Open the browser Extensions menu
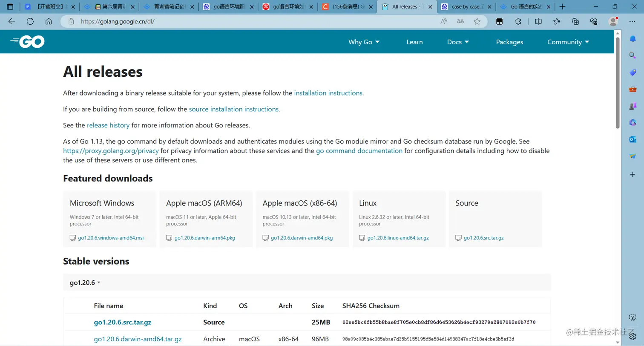The height and width of the screenshot is (346, 644). [518, 21]
